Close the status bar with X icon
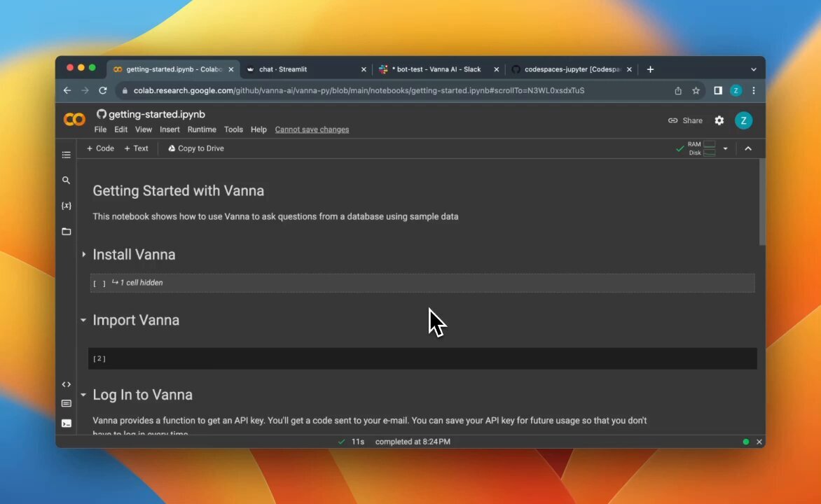Image resolution: width=821 pixels, height=504 pixels. pos(759,442)
